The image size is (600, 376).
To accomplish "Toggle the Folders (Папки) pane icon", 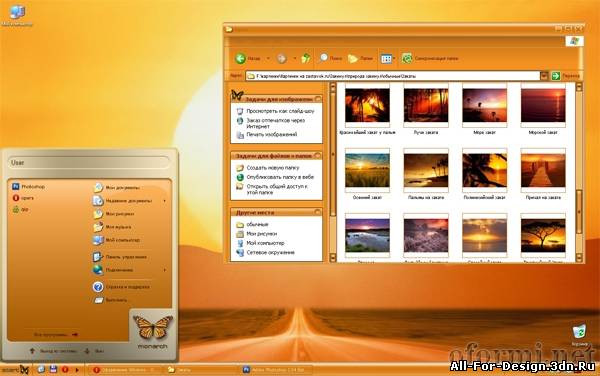I will pyautogui.click(x=352, y=59).
